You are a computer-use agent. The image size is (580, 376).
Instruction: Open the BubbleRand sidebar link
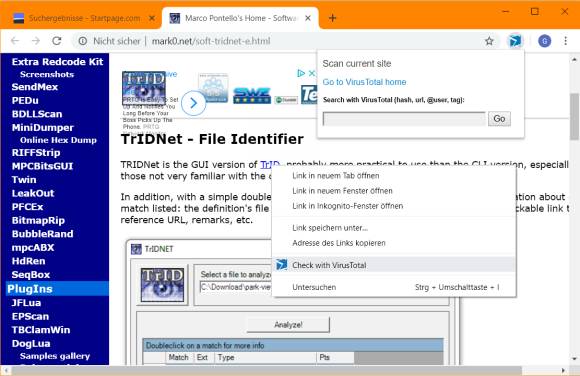click(43, 234)
